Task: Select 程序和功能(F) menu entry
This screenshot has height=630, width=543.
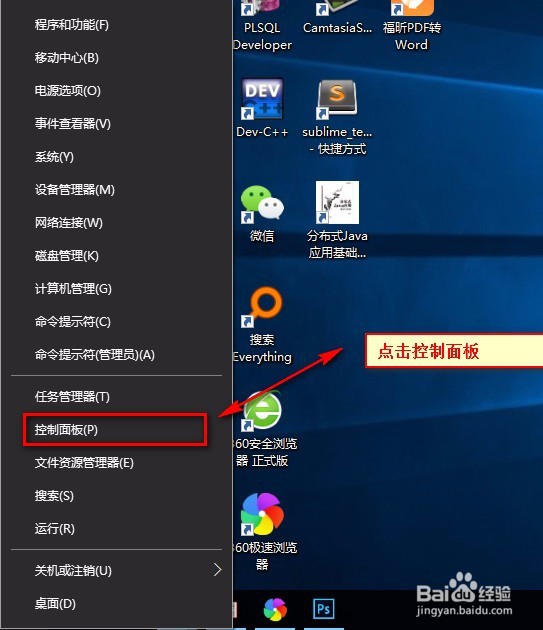Action: pyautogui.click(x=116, y=25)
